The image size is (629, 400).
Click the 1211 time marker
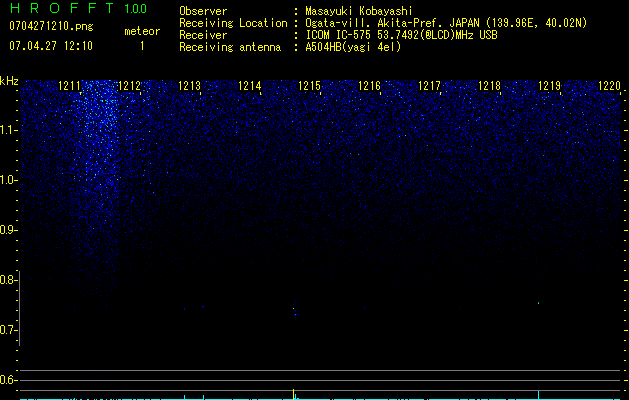click(69, 86)
